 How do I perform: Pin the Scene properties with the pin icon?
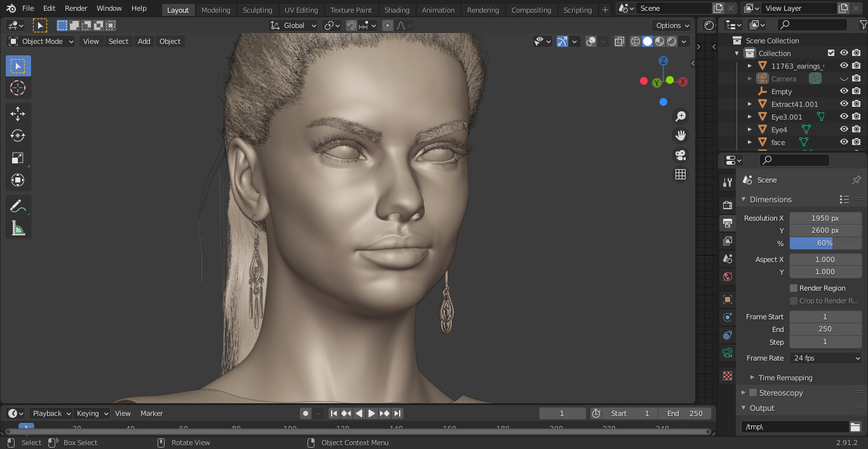tap(856, 180)
